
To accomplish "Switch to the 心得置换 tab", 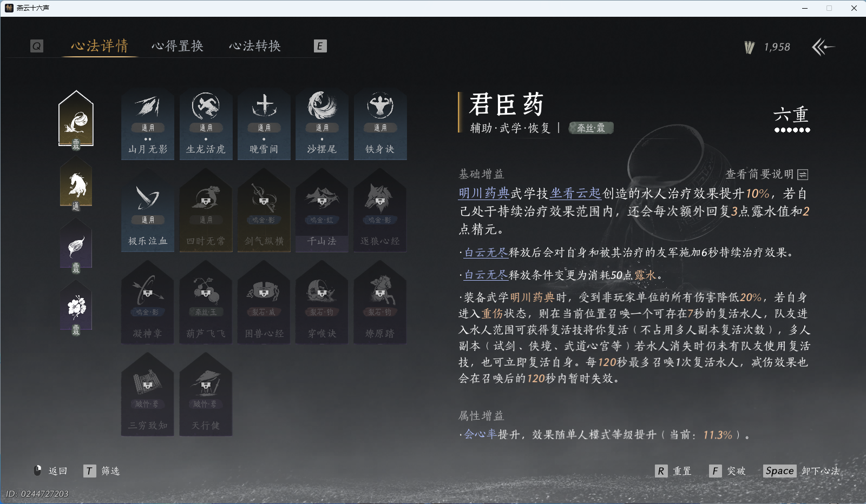I will click(178, 46).
